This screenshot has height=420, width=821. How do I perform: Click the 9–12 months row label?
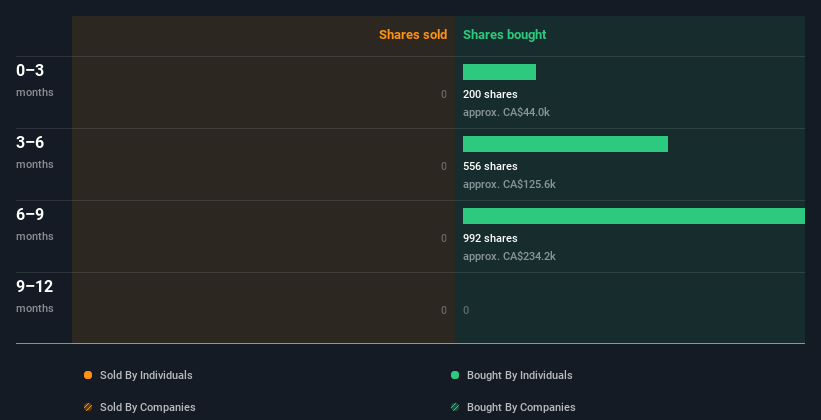point(35,296)
